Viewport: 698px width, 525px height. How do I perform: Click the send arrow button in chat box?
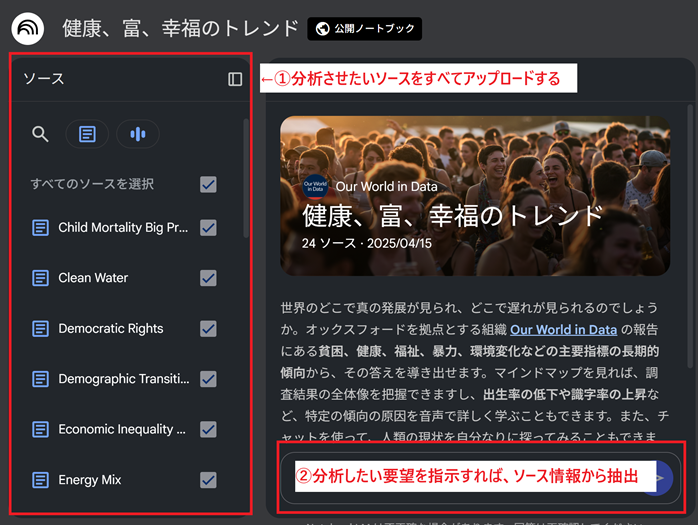[x=660, y=478]
